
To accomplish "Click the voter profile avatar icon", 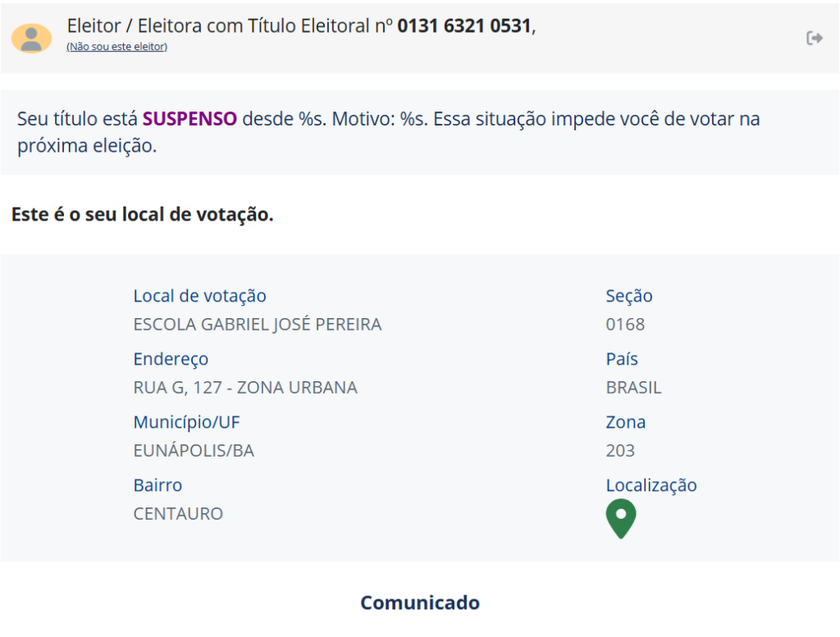I will tap(31, 38).
